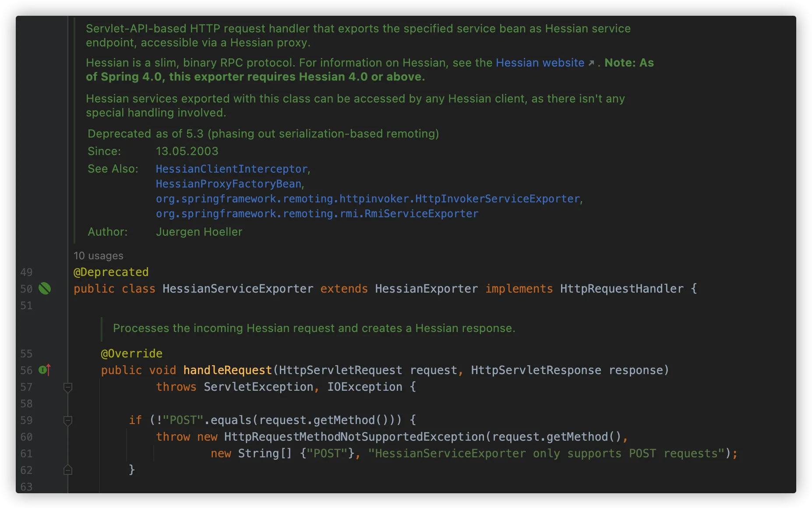Open the HessianClientInterceptor reference link

(x=232, y=169)
